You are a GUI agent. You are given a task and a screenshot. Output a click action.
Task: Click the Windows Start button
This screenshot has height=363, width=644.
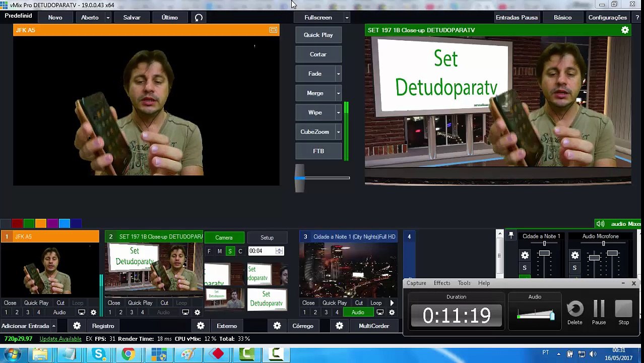[x=12, y=355]
